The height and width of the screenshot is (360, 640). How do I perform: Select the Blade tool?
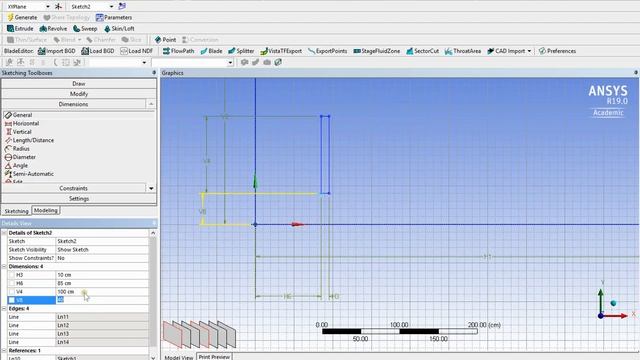(211, 51)
